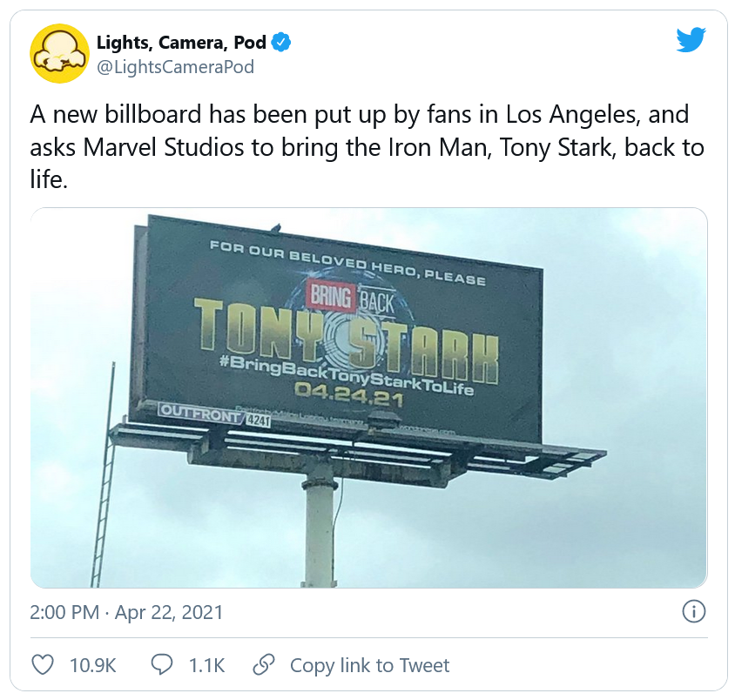
Task: Click the blue verified badge
Action: tap(281, 40)
